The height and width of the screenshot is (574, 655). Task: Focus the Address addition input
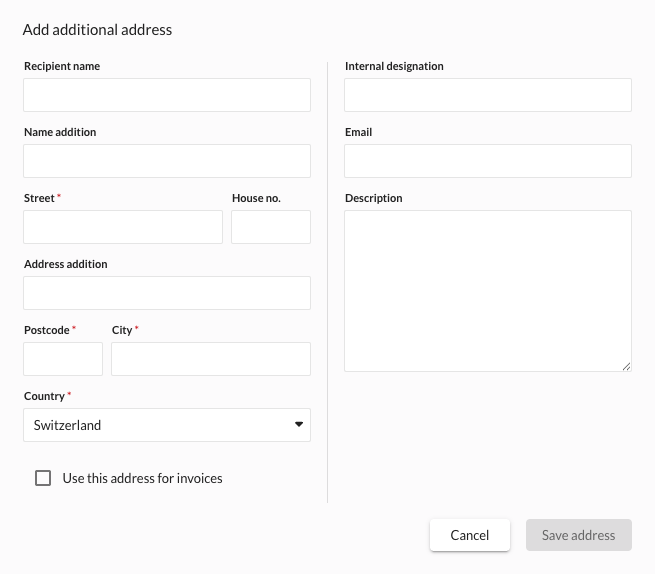click(167, 293)
